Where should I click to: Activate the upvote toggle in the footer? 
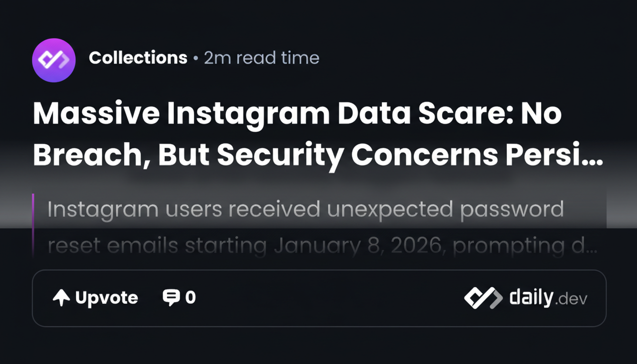pyautogui.click(x=95, y=298)
